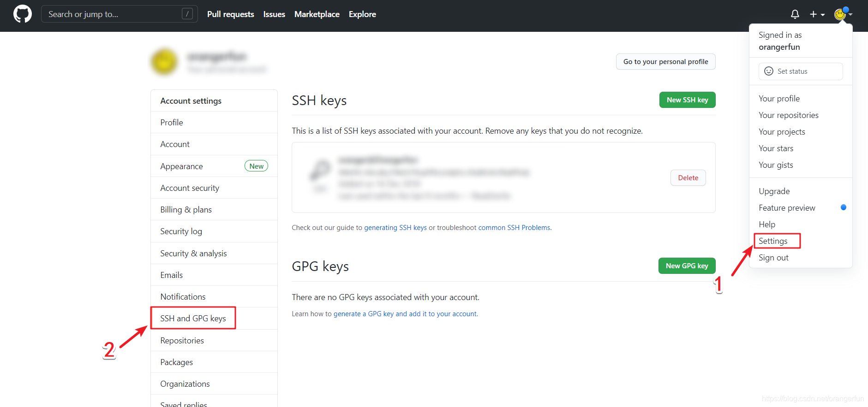Toggle the user avatar menu

(x=843, y=14)
